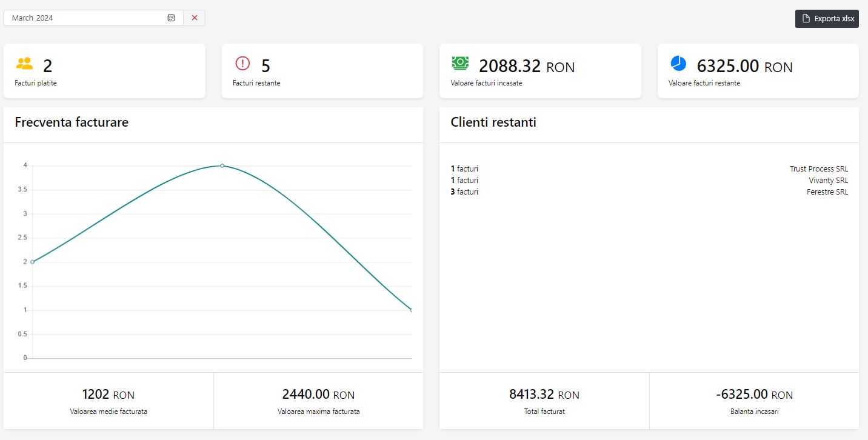Click the Trust Process SRL client name
Screen dimensions: 868x440
819,169
